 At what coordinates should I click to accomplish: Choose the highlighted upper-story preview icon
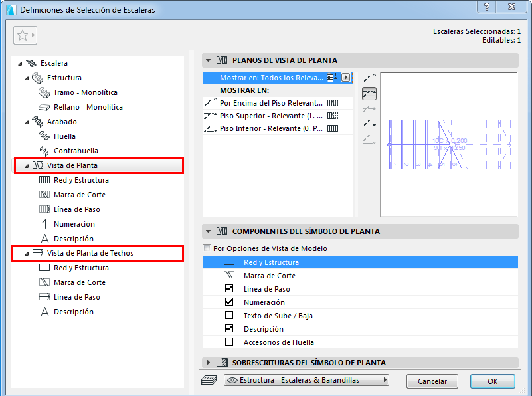(369, 94)
